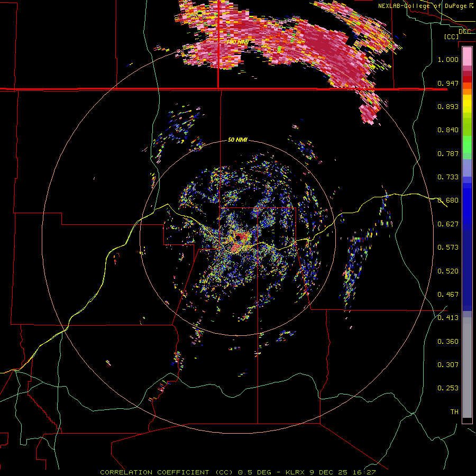Select the 0.840 scale value
476x476 pixels.
[x=448, y=130]
